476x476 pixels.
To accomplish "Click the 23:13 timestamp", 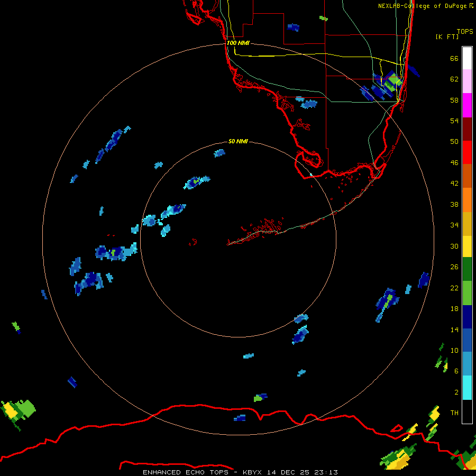I will 327,472.
